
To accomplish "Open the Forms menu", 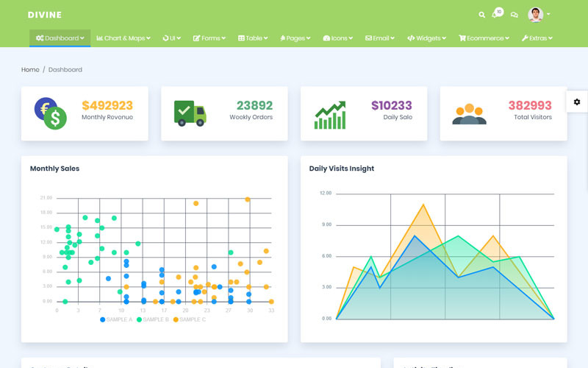I will [209, 38].
